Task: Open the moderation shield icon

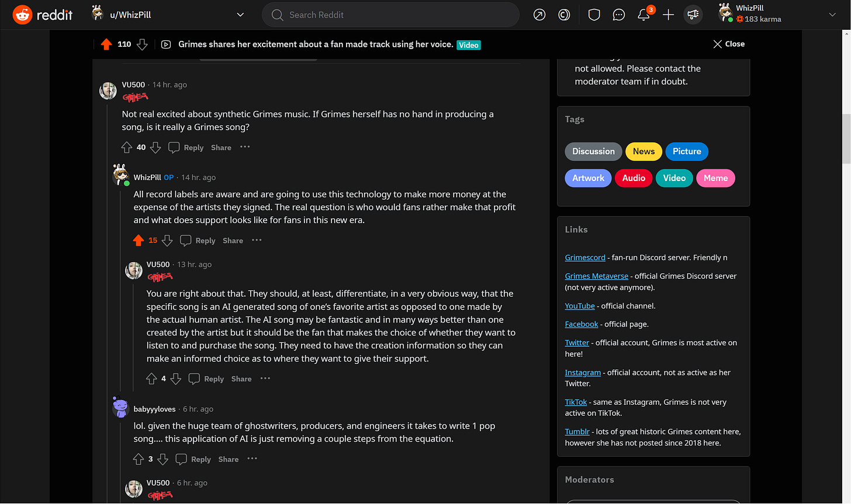Action: pyautogui.click(x=594, y=15)
